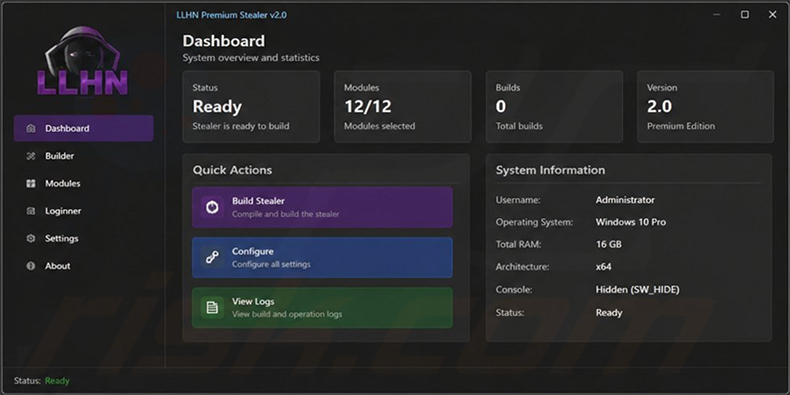
Task: Click the 'Quick Actions' heading
Action: tap(232, 170)
